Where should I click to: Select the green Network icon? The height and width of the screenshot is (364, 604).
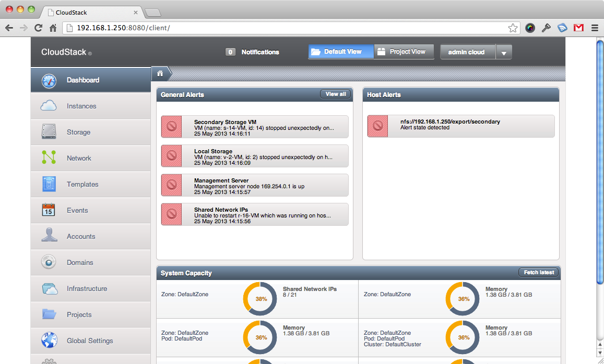49,157
